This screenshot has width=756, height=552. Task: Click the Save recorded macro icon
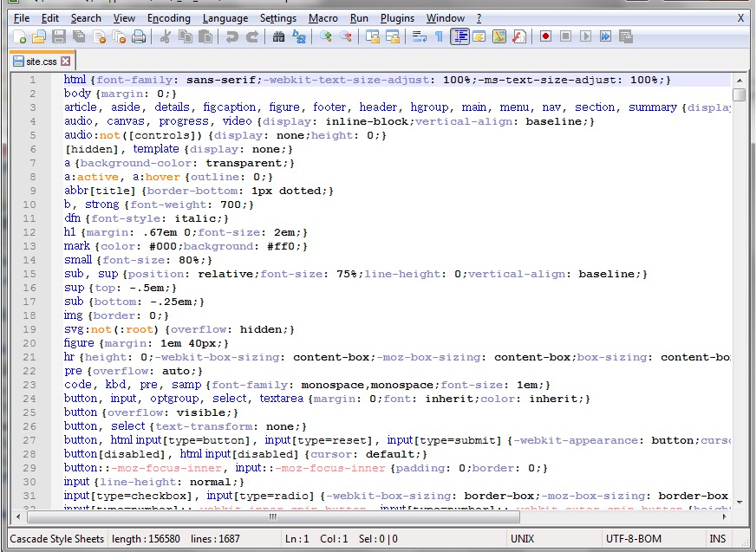tap(626, 36)
